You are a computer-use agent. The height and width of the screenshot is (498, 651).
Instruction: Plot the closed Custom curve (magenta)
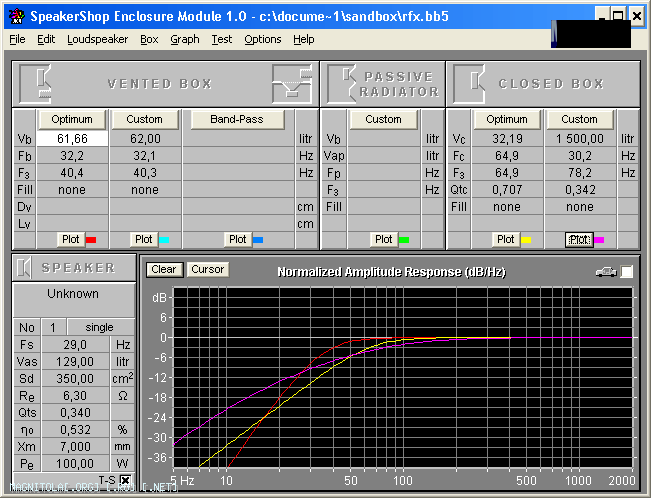tap(579, 240)
